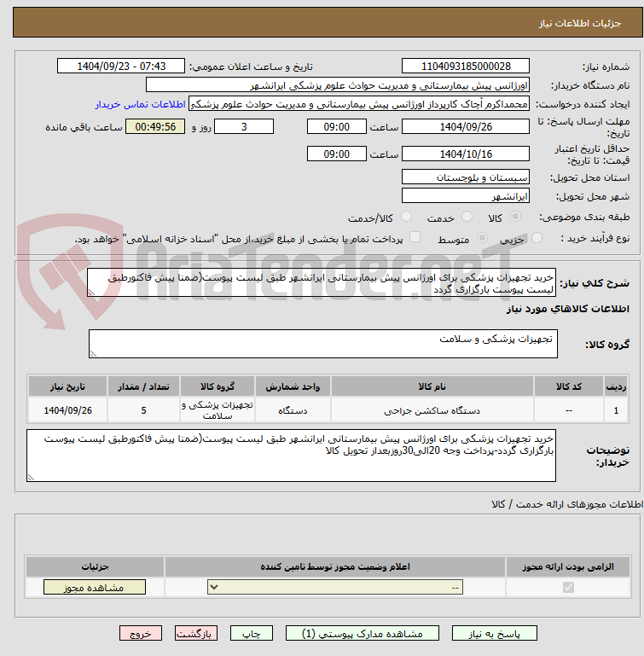
Task: Click the ردیف column header
Action: click(616, 386)
